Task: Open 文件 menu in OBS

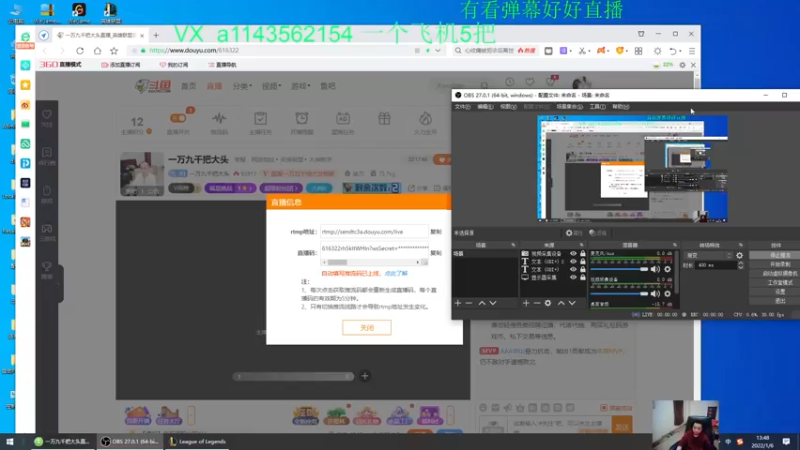Action: (x=462, y=107)
